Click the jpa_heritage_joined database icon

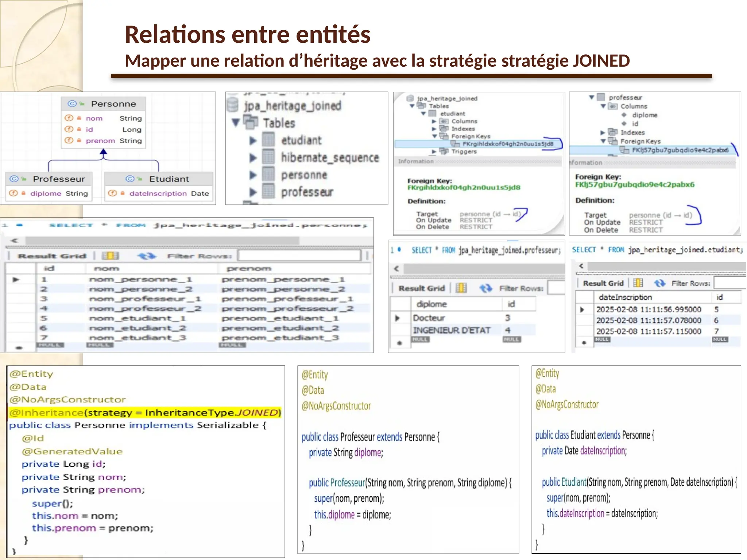click(x=232, y=105)
